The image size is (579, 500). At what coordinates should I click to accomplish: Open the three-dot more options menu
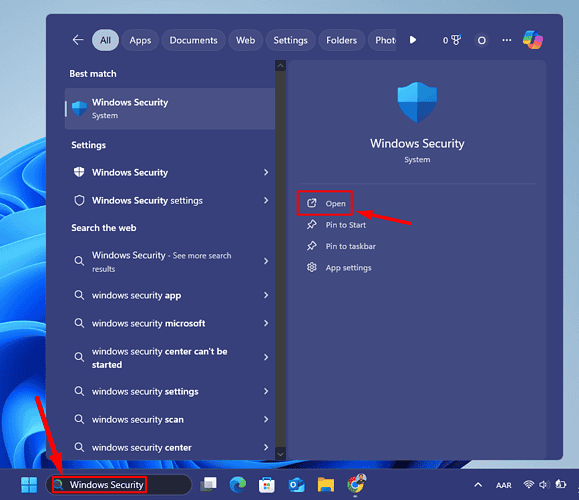coord(507,40)
